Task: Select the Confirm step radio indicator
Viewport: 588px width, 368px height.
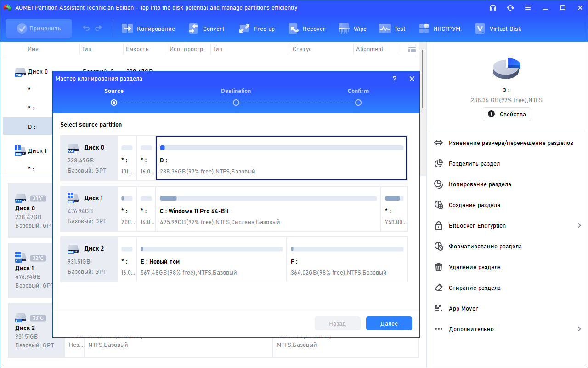Action: pos(358,103)
